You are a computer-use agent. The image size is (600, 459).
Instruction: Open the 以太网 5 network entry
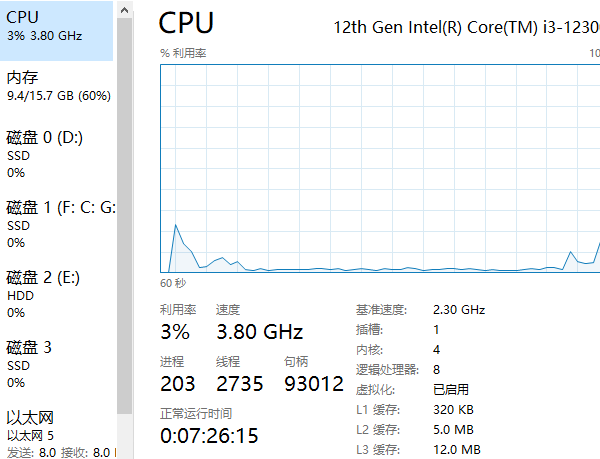pyautogui.click(x=56, y=434)
